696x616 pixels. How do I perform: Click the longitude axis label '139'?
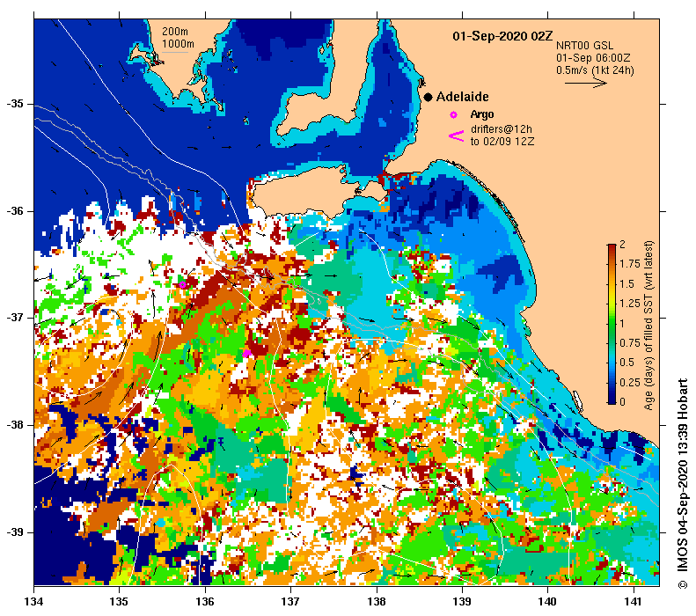coord(462,602)
